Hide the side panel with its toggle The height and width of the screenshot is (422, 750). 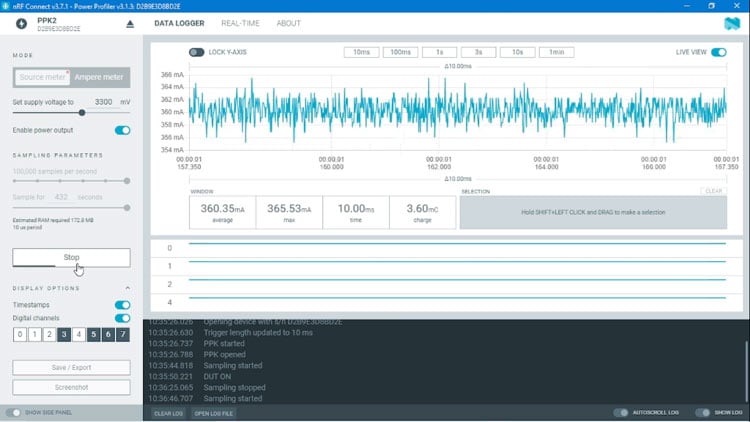pyautogui.click(x=14, y=412)
